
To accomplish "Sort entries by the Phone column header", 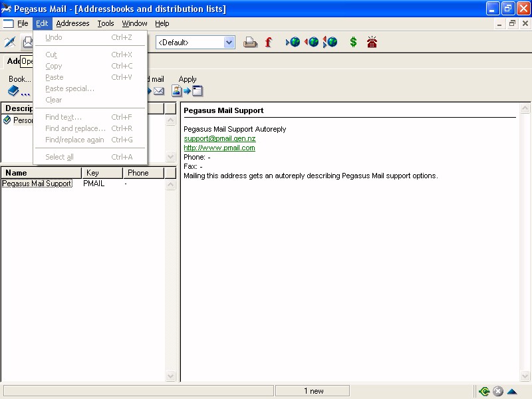I will 144,173.
